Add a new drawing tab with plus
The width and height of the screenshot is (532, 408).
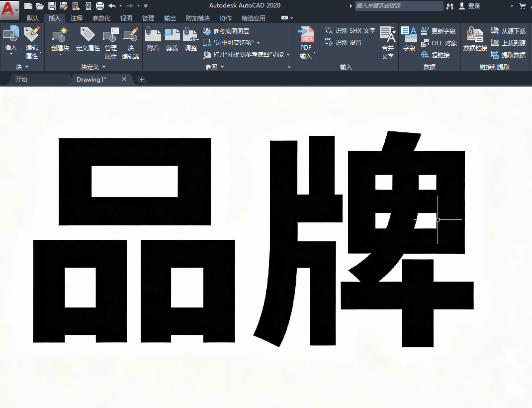click(x=142, y=80)
